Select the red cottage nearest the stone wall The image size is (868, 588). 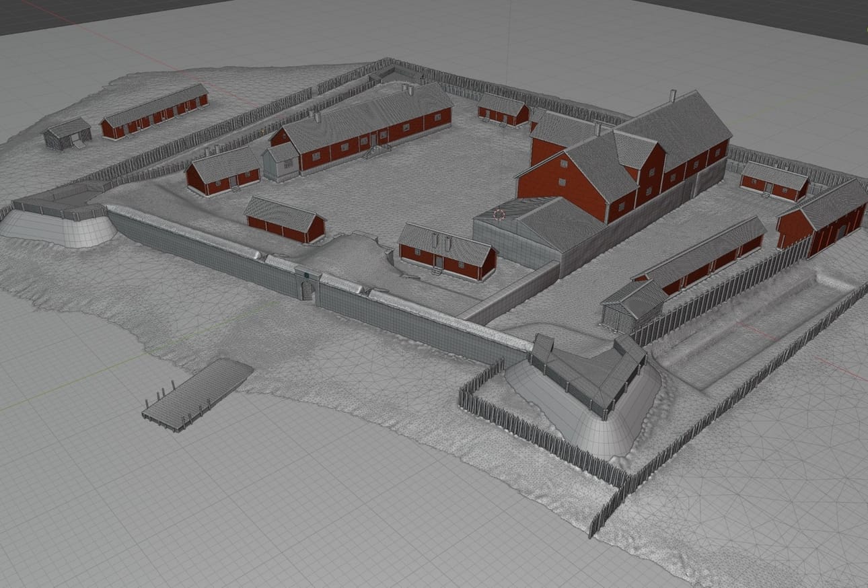(284, 219)
